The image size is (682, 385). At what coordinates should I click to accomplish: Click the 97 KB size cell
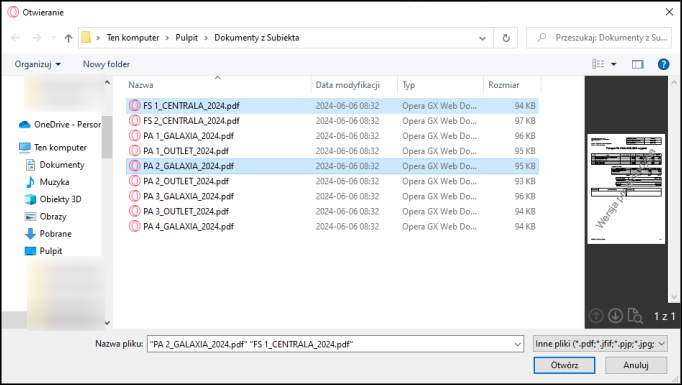coord(525,121)
